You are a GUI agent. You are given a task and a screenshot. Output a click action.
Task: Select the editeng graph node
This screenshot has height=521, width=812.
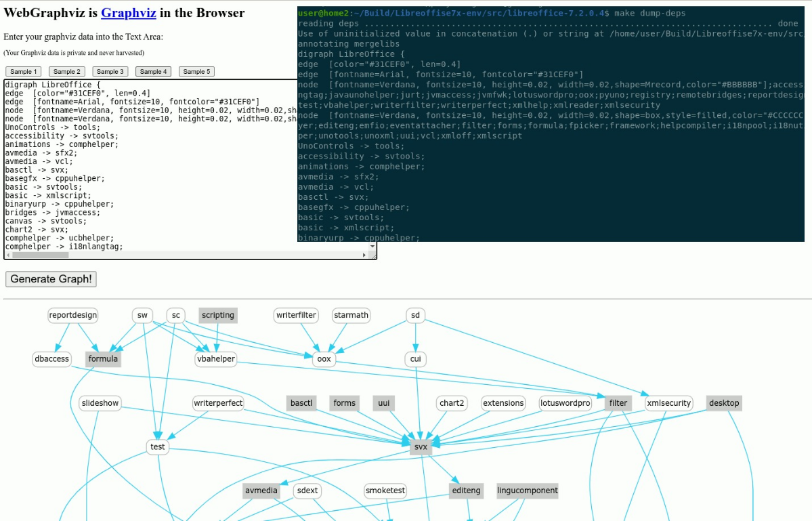coord(467,491)
